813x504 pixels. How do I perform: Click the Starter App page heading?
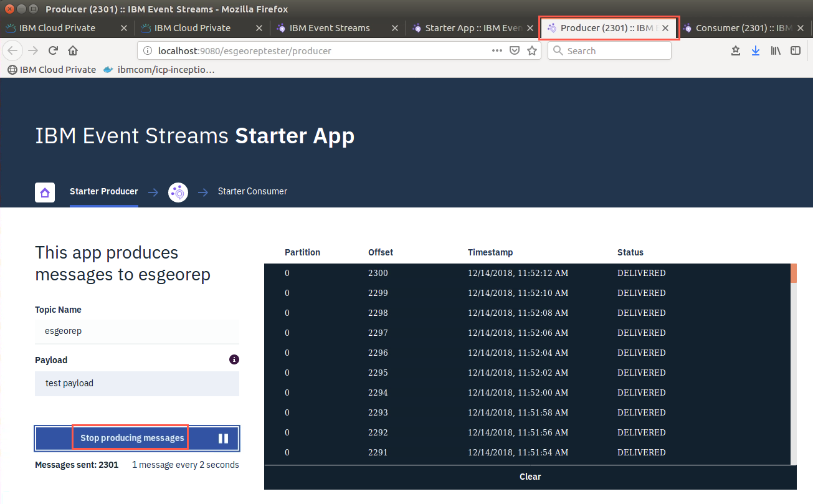pyautogui.click(x=195, y=136)
